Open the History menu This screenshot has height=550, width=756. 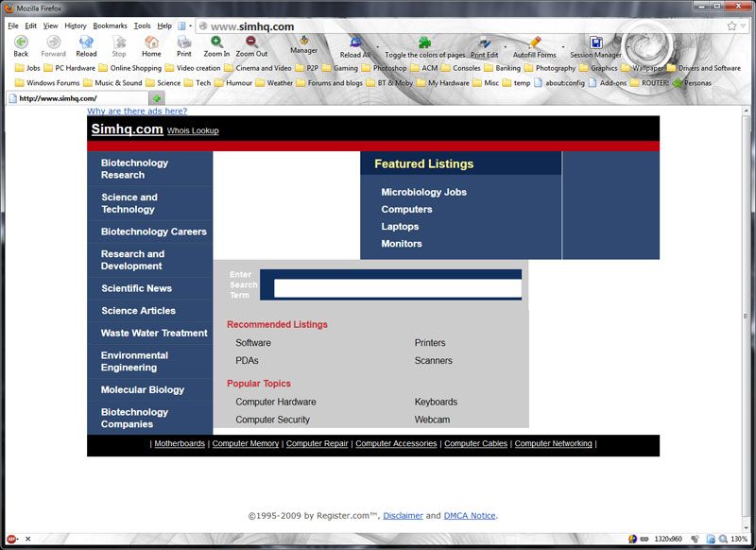(x=76, y=26)
